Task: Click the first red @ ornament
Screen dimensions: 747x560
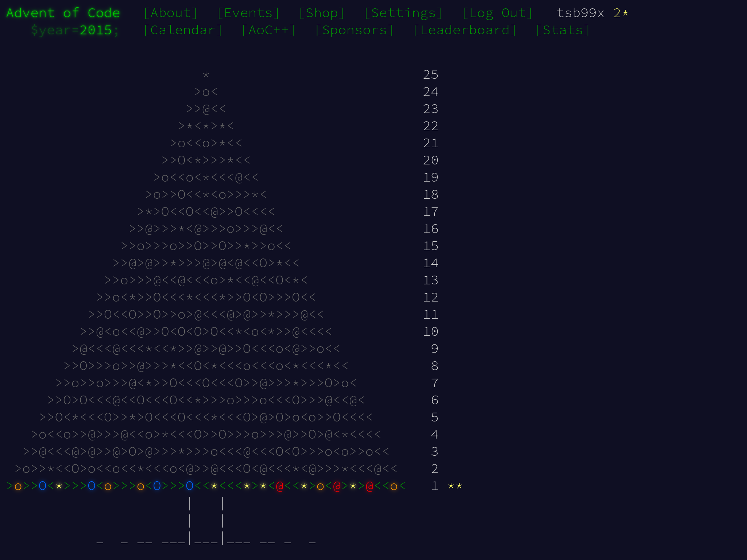Action: click(x=280, y=486)
